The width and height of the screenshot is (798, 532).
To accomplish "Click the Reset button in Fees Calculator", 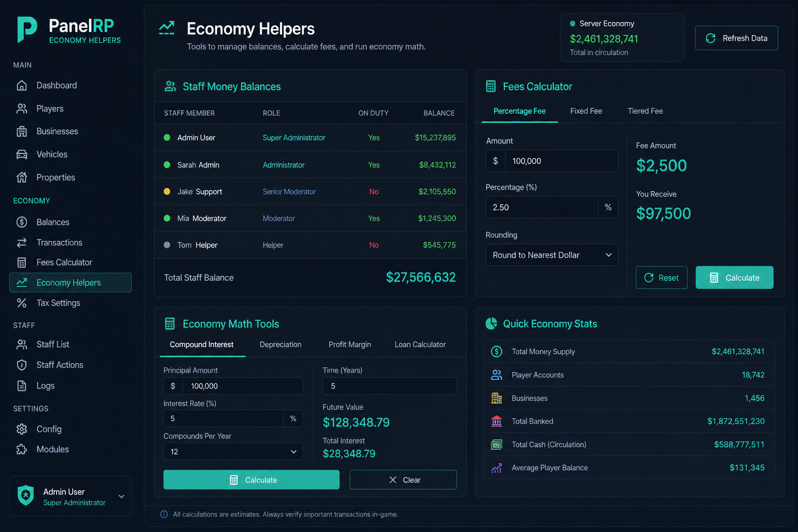I will 661,277.
